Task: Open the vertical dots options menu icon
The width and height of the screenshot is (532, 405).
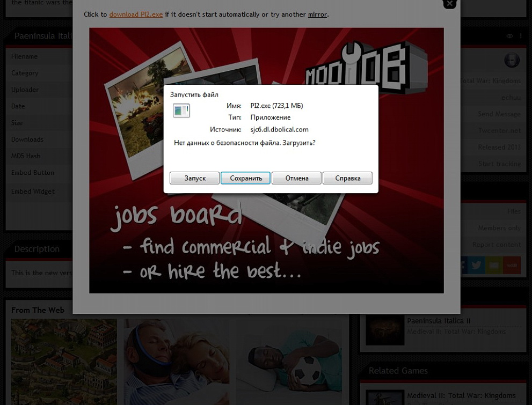Action: (x=521, y=36)
